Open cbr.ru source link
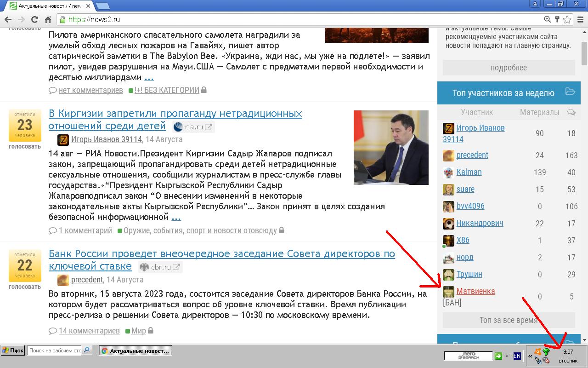Viewport: 588px width, 368px height. (160, 267)
